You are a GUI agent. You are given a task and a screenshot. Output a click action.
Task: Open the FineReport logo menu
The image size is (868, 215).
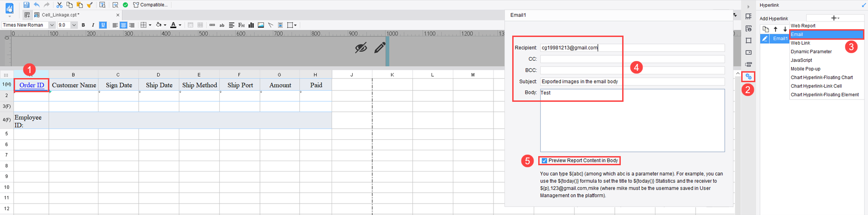click(x=10, y=9)
